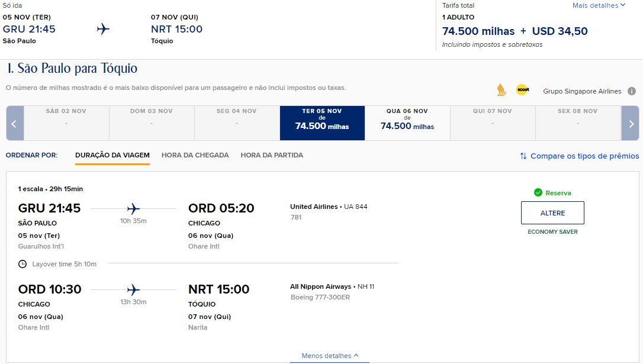Show previous dates with left arrow
This screenshot has width=643, height=364.
click(x=15, y=123)
